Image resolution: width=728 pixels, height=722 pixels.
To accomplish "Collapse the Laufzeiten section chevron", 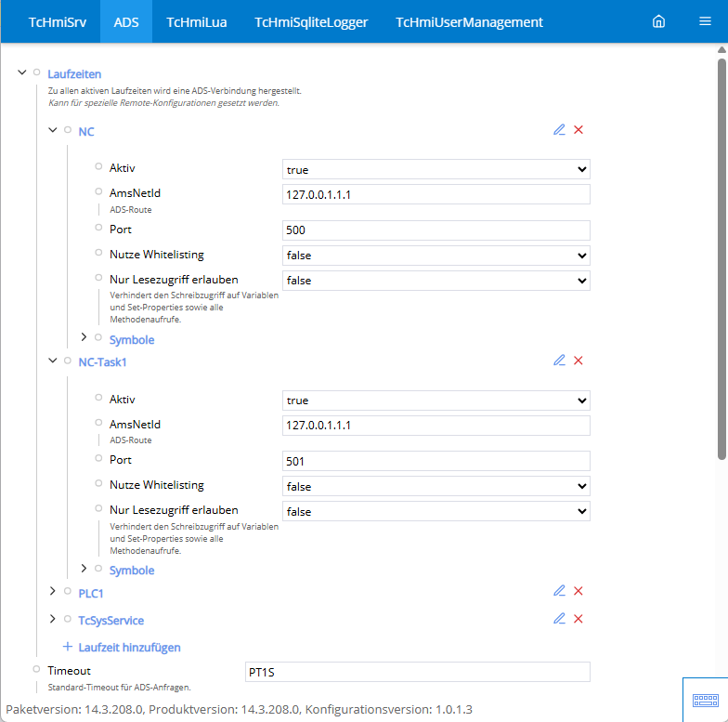I will [x=22, y=72].
